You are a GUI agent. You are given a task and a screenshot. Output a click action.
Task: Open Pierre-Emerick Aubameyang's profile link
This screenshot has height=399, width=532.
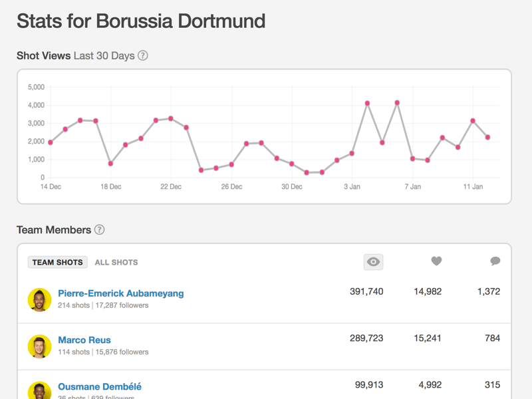click(120, 293)
